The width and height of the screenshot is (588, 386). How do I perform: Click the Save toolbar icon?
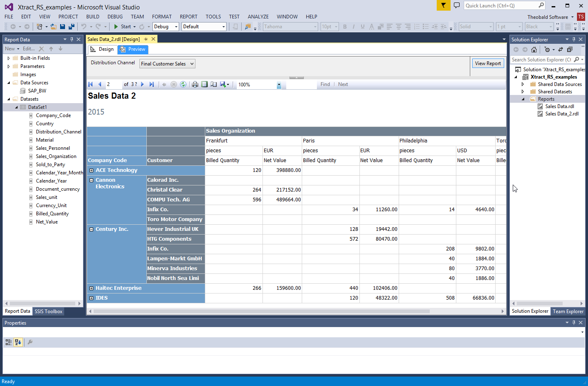[63, 27]
